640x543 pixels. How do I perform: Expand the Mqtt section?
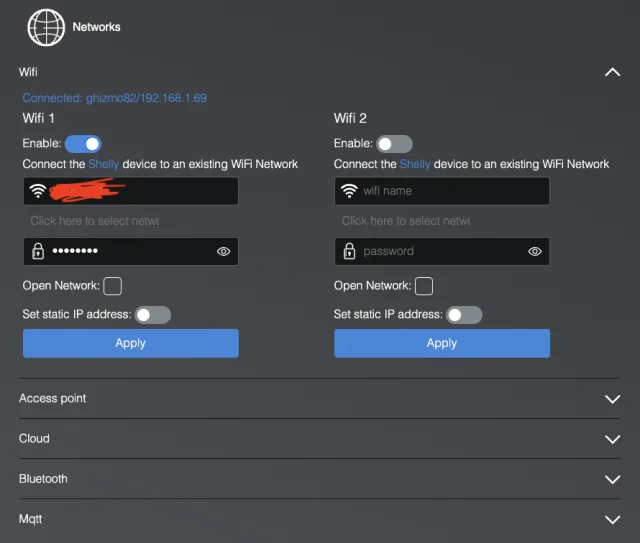[613, 520]
